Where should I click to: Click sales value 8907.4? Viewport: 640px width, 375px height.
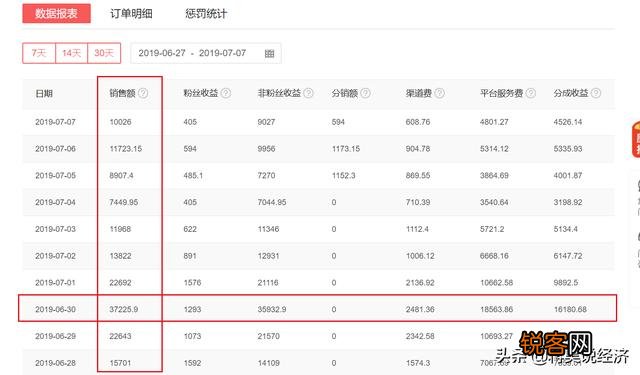click(121, 175)
